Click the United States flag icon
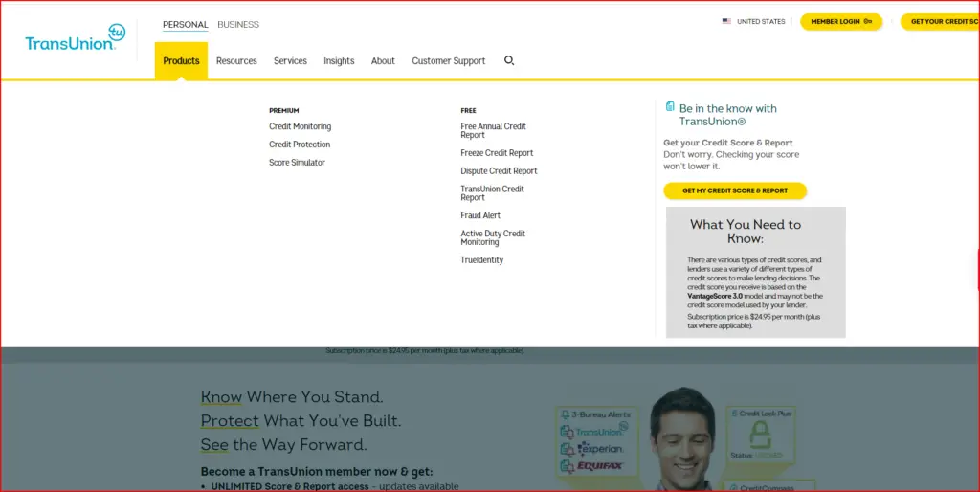The width and height of the screenshot is (980, 492). (x=726, y=21)
